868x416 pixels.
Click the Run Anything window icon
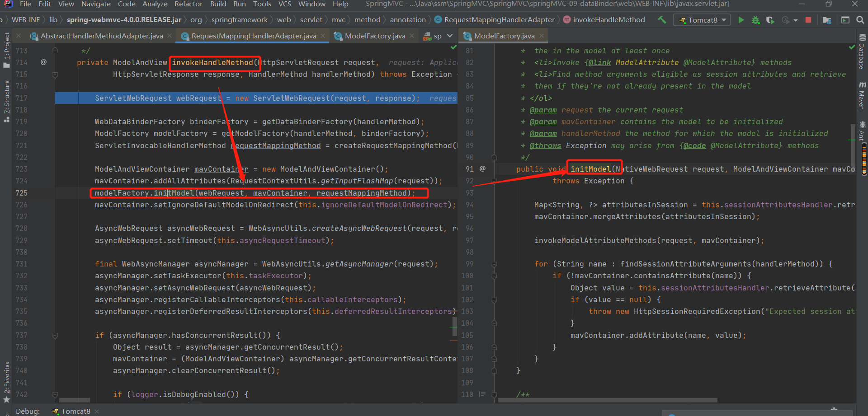[845, 20]
